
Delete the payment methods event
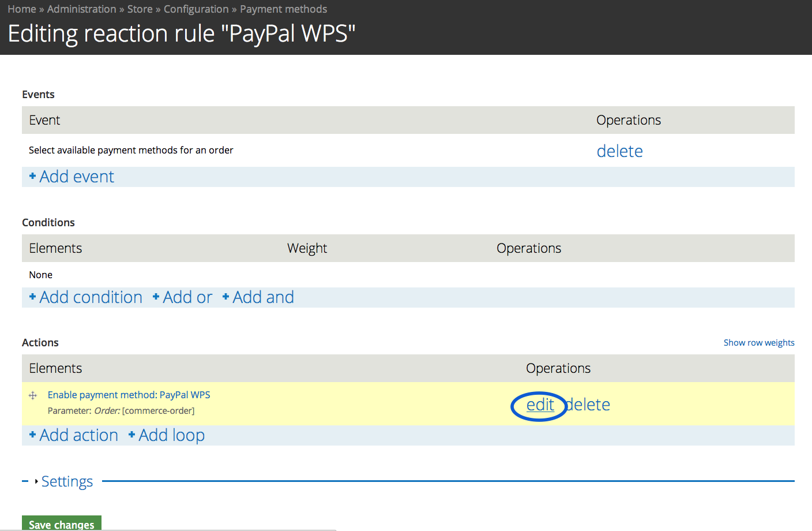coord(620,151)
